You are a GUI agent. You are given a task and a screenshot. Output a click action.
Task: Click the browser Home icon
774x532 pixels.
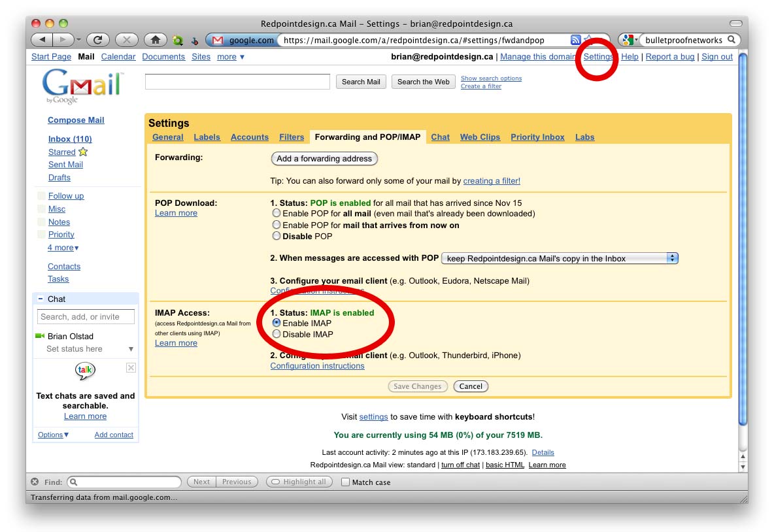coord(155,40)
